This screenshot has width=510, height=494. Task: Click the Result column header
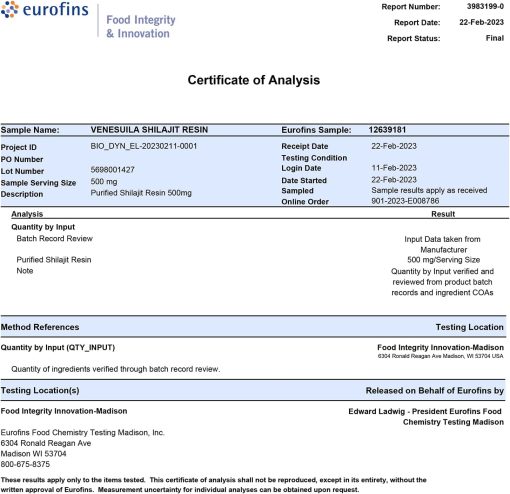[443, 214]
